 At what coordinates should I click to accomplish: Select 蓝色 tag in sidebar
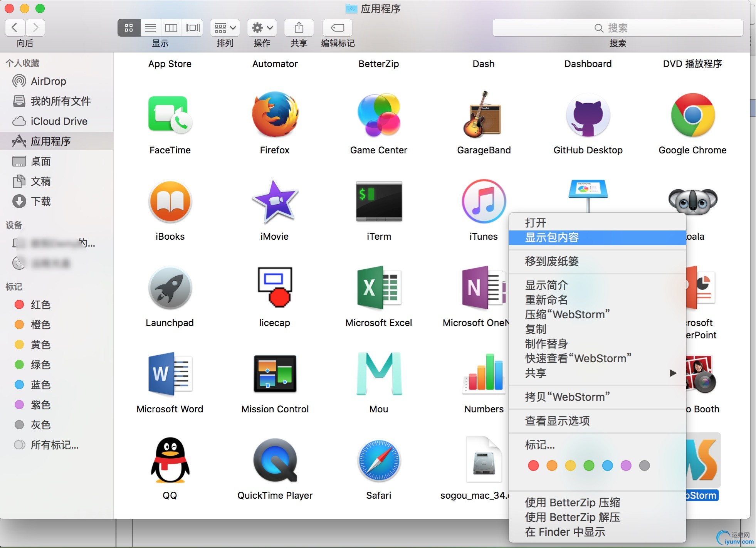(57, 385)
